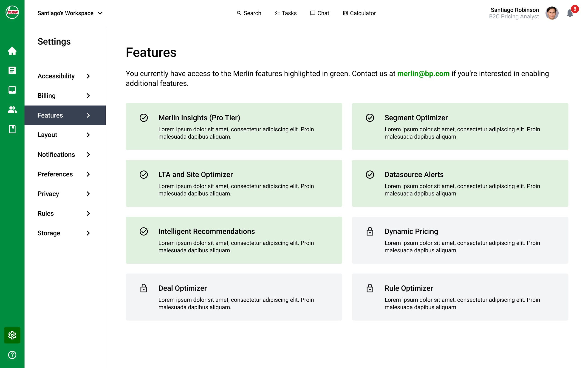The height and width of the screenshot is (368, 588).
Task: Open notifications bell with 8 badge
Action: pyautogui.click(x=572, y=11)
